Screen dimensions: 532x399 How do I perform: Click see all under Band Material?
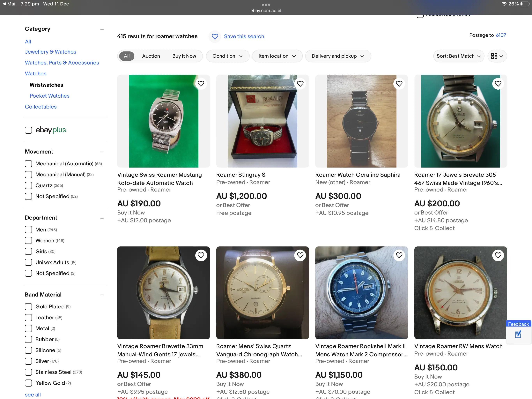tap(33, 395)
